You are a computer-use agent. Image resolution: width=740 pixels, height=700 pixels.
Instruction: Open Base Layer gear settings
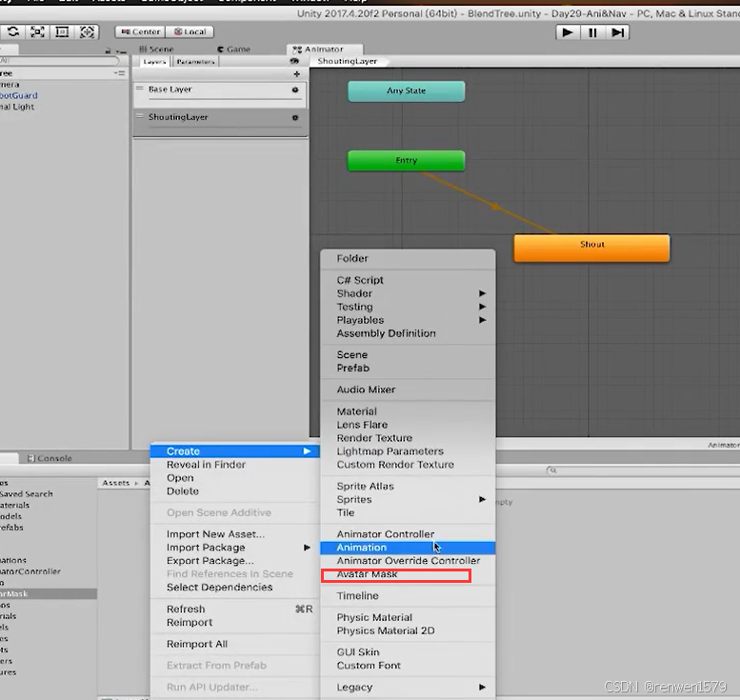pyautogui.click(x=295, y=90)
